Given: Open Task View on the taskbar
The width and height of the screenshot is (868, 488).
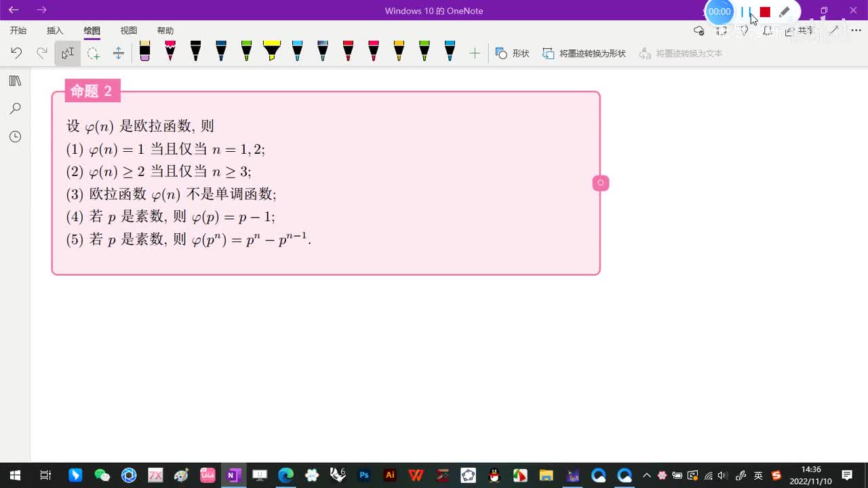Looking at the screenshot, I should (45, 475).
